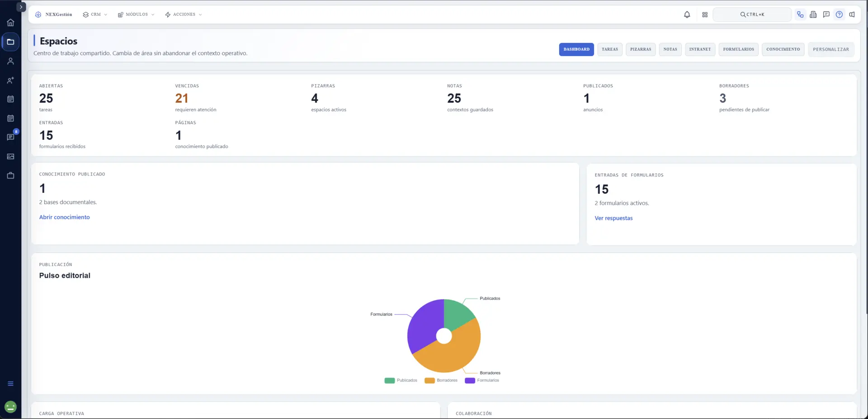
Task: Open the help question mark icon
Action: coord(839,14)
